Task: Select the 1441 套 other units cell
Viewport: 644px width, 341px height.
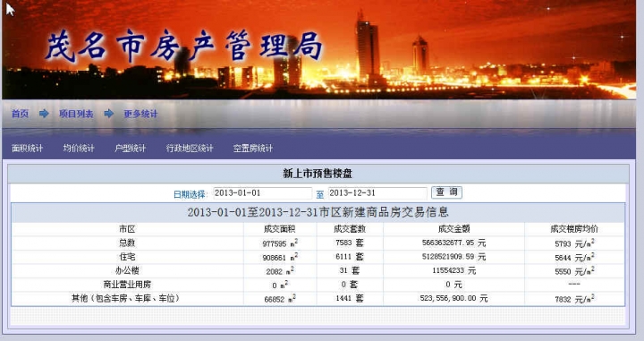Action: (x=350, y=298)
